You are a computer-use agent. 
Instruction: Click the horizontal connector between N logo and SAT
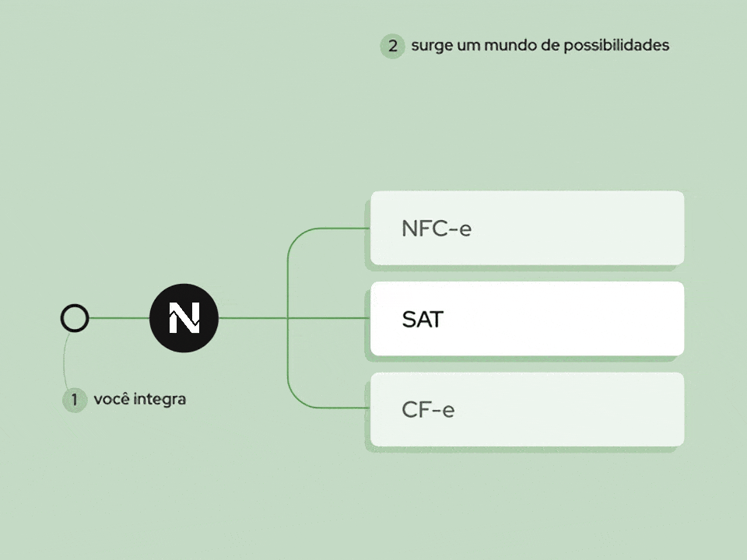[x=327, y=318]
